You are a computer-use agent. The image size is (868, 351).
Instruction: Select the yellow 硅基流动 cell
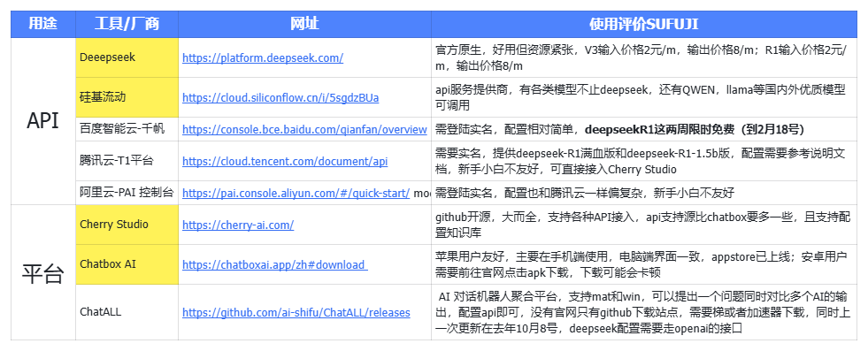[x=127, y=97]
